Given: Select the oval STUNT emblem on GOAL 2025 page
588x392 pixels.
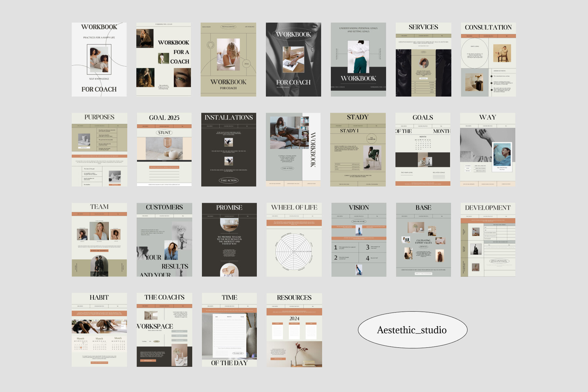Looking at the screenshot, I should point(165,133).
